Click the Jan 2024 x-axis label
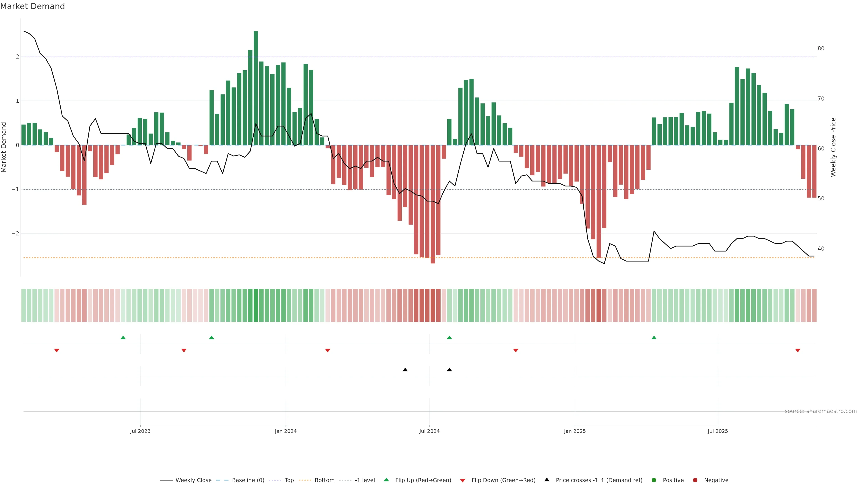The width and height of the screenshot is (868, 488). point(285,431)
